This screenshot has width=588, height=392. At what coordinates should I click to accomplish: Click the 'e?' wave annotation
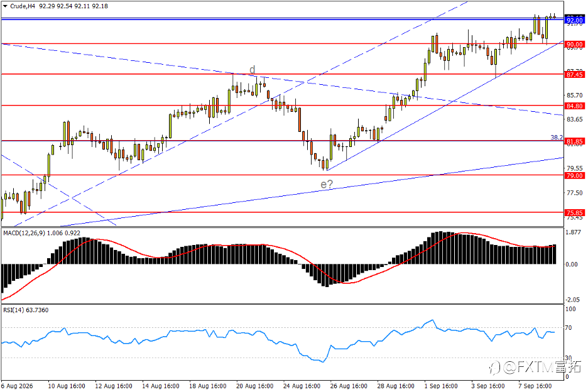326,184
